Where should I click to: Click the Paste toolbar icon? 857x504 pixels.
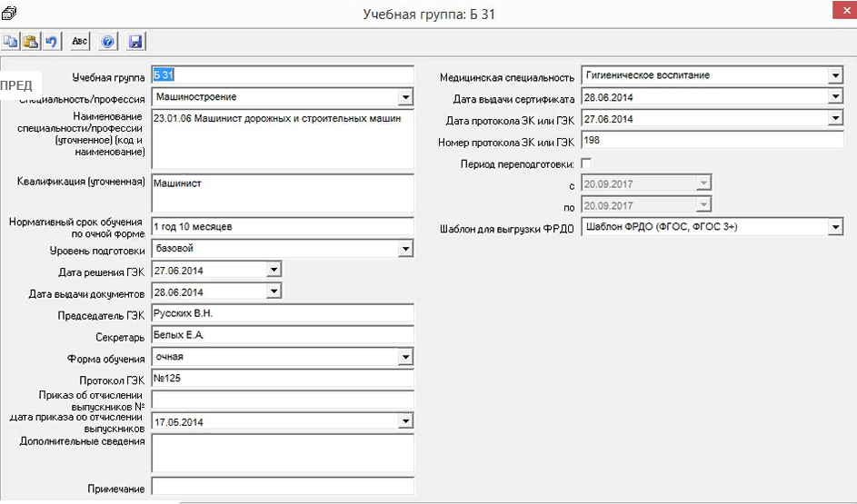click(x=31, y=42)
